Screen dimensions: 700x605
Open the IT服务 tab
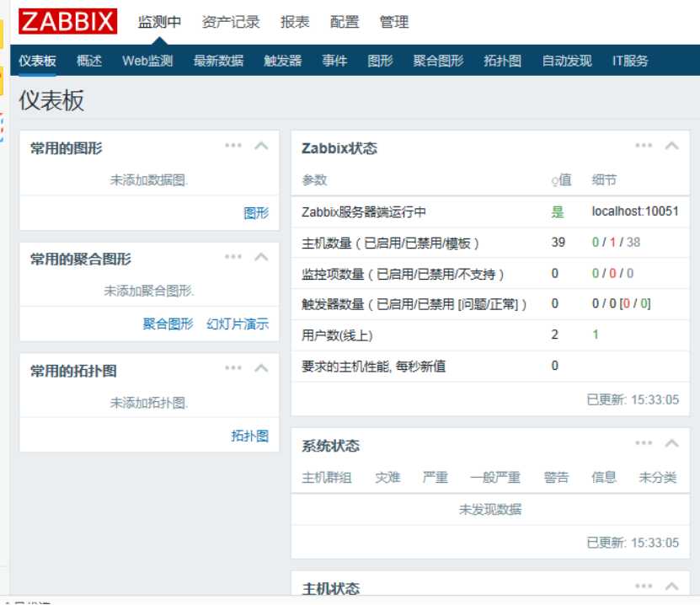tap(630, 61)
